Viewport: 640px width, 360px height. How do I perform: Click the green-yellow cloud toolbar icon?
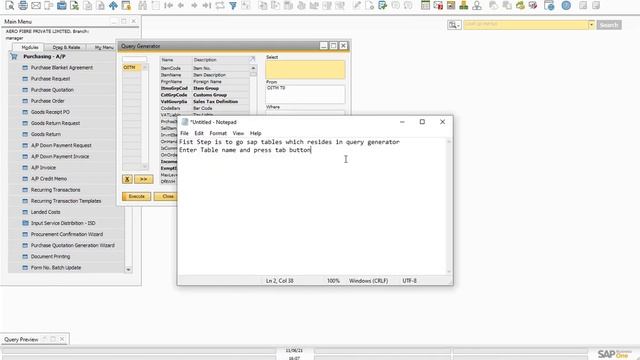pyautogui.click(x=520, y=5)
